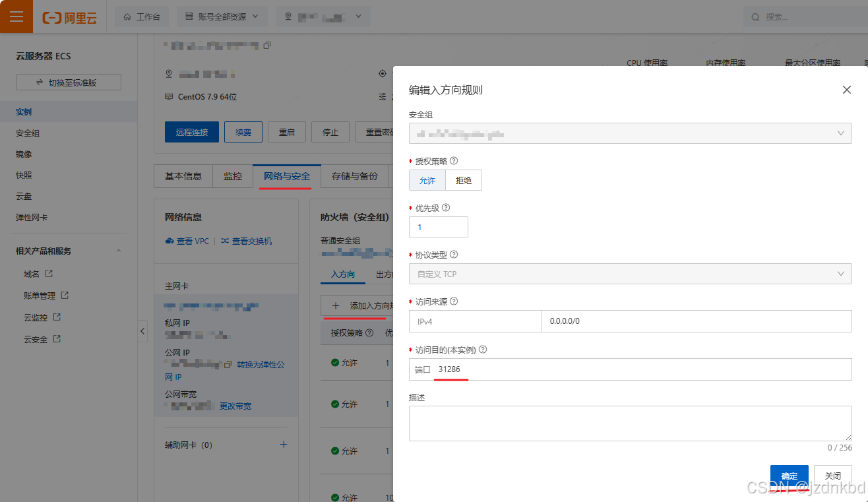Copy the public IP icon
Viewport: 868px width, 502px height.
pyautogui.click(x=228, y=364)
